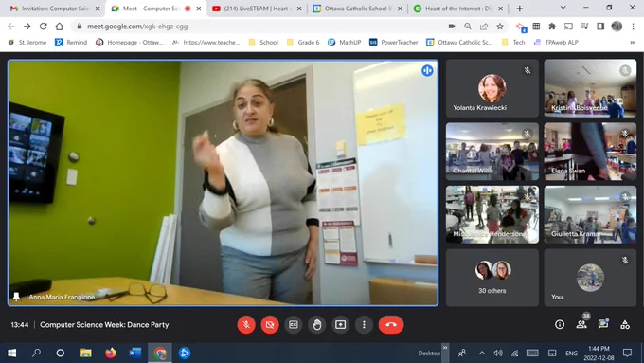The height and width of the screenshot is (363, 644).
Task: Open the Chrome profile avatar
Action: coord(617,27)
